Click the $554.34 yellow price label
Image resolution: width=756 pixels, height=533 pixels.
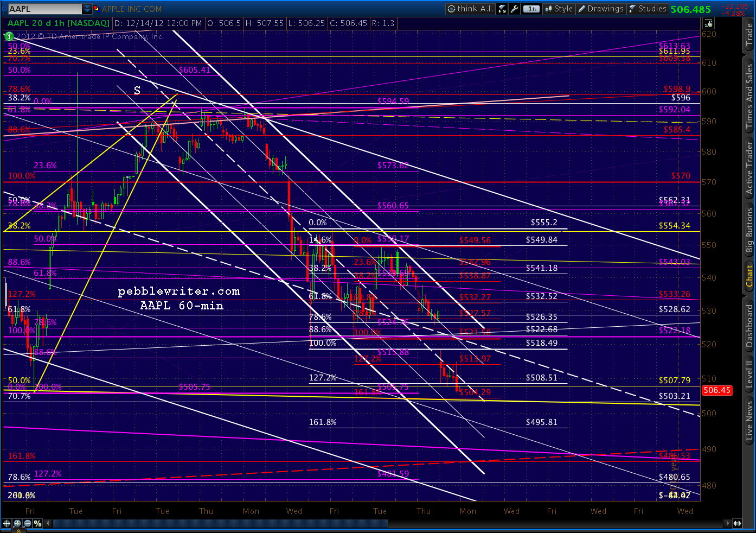[675, 226]
